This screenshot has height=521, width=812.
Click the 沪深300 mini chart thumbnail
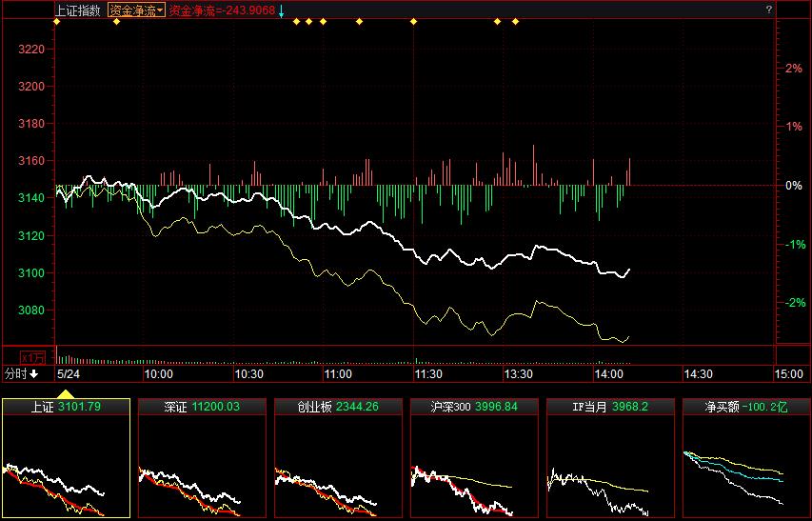pyautogui.click(x=474, y=467)
